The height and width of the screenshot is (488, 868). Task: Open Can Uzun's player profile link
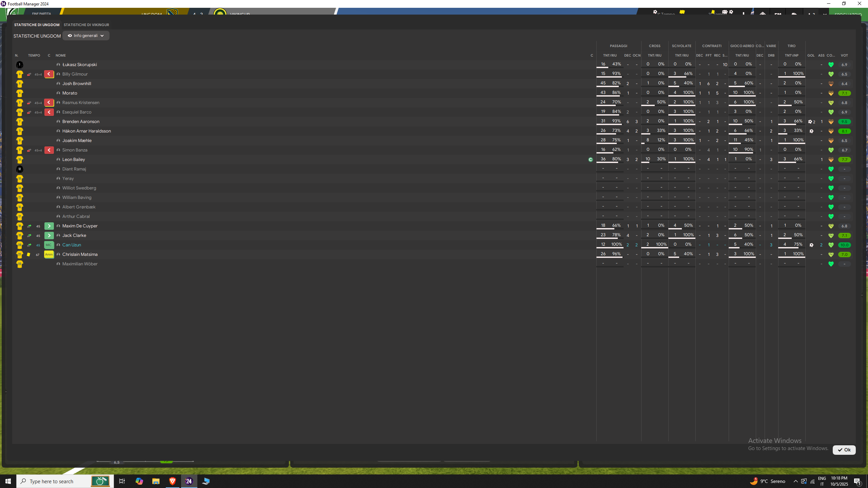pyautogui.click(x=72, y=245)
